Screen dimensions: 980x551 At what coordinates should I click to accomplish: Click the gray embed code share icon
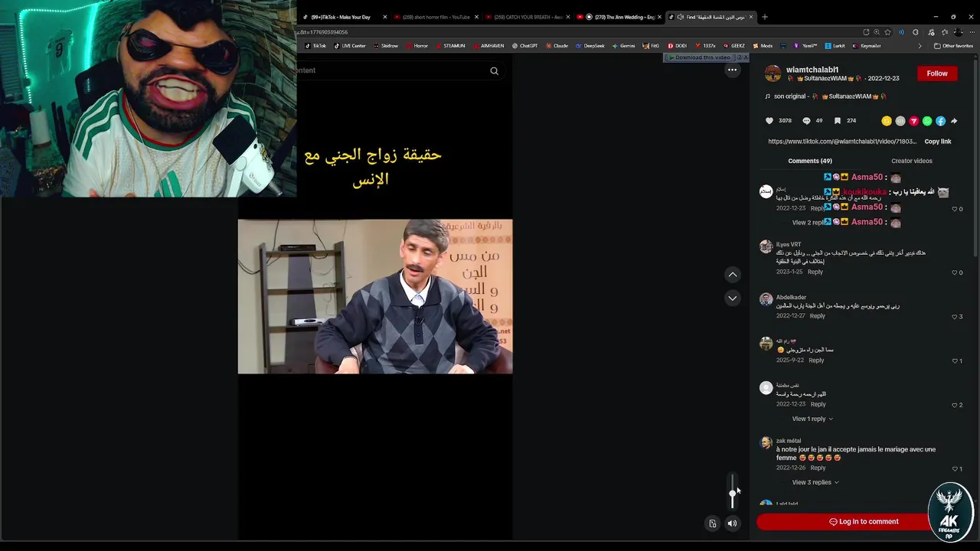(x=900, y=121)
